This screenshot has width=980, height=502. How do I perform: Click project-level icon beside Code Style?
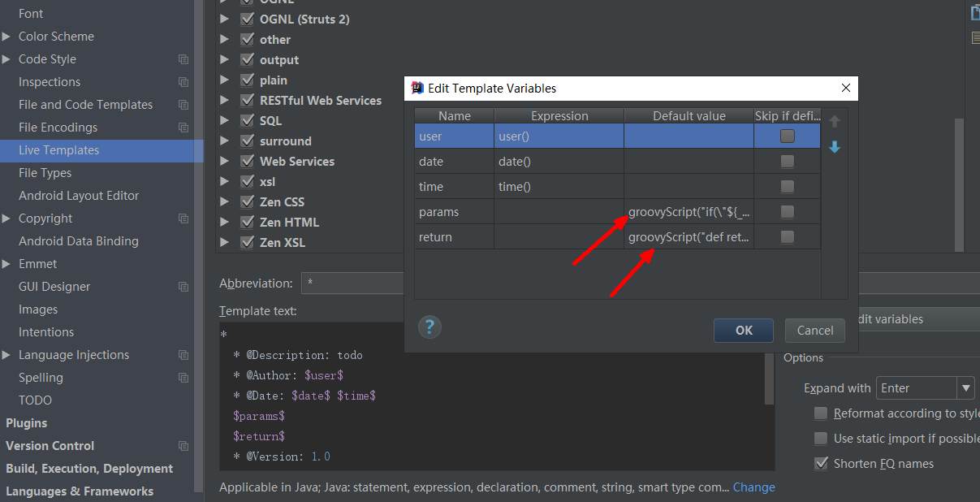pyautogui.click(x=183, y=59)
